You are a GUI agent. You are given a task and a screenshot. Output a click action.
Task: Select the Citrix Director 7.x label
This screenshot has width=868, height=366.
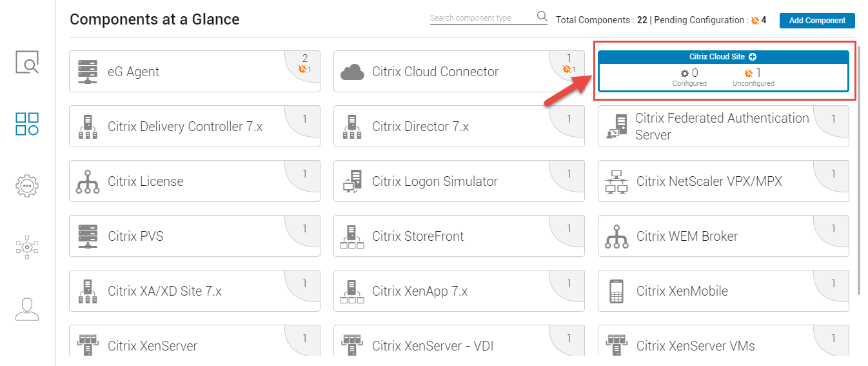coord(420,127)
